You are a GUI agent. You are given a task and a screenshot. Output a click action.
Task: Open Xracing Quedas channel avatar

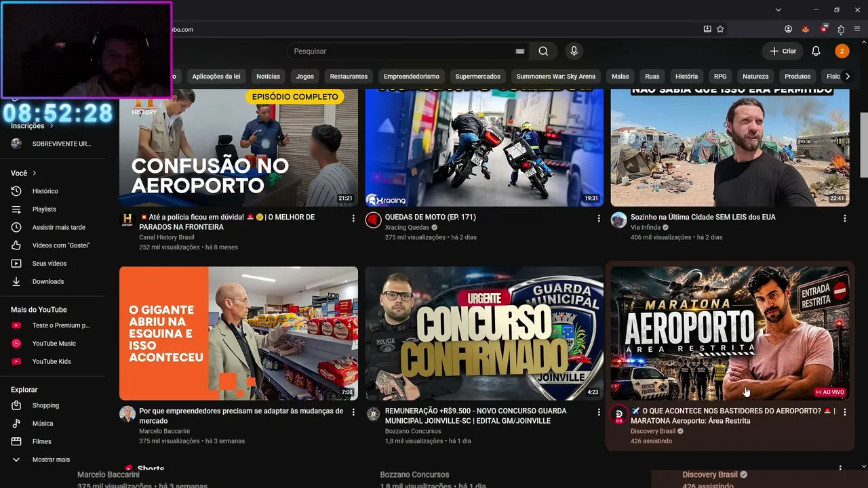(373, 220)
